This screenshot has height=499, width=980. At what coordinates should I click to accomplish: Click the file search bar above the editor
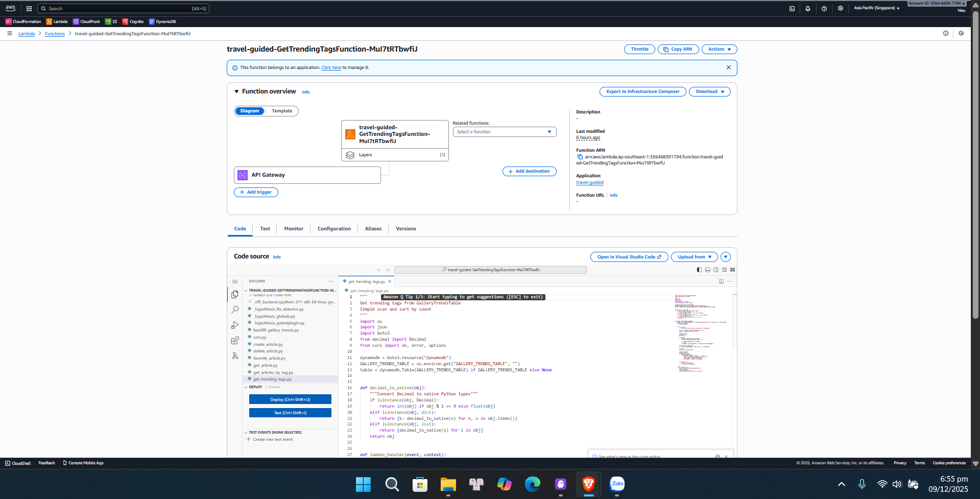(x=490, y=270)
